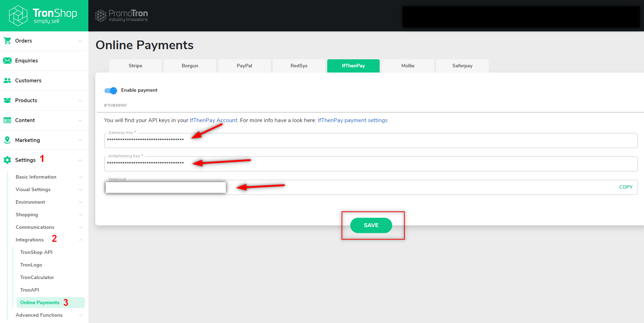Click the Environment label

(x=30, y=202)
